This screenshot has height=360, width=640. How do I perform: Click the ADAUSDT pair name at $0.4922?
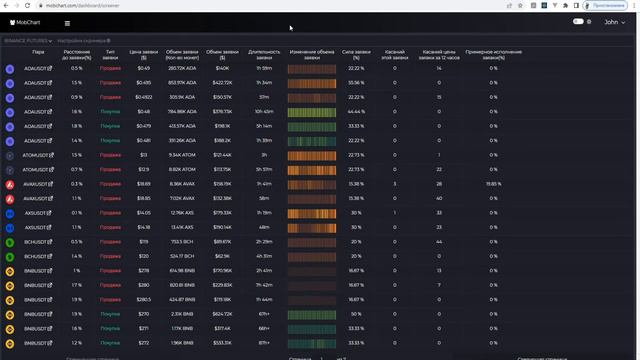(35, 98)
